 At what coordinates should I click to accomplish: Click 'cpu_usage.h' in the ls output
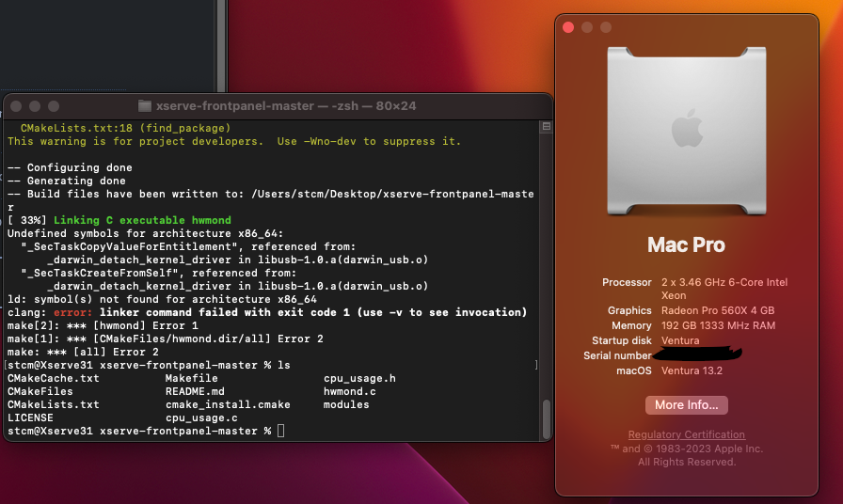tap(359, 378)
